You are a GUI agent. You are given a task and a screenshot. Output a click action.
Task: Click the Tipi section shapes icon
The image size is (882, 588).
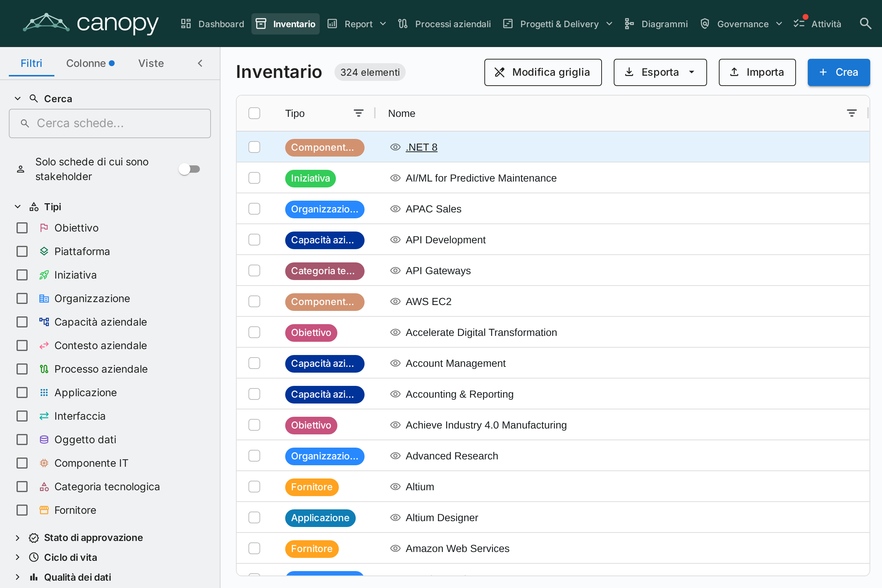click(34, 207)
